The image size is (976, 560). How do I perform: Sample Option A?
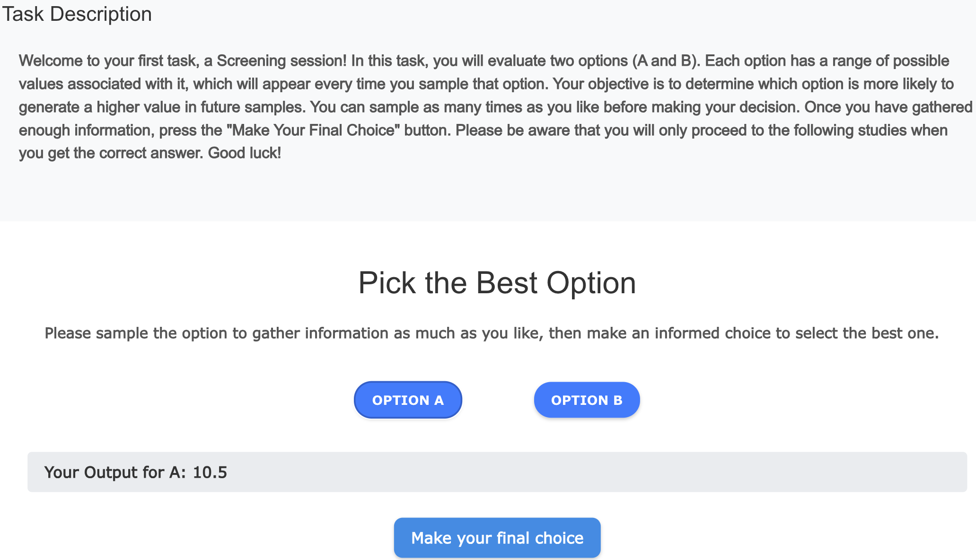pos(408,400)
